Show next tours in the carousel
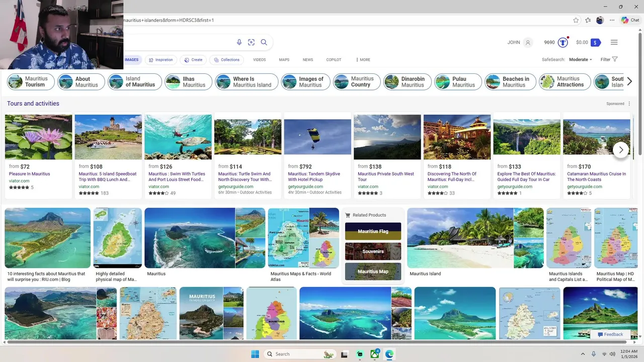Screen dimensions: 644x362 click(621, 150)
